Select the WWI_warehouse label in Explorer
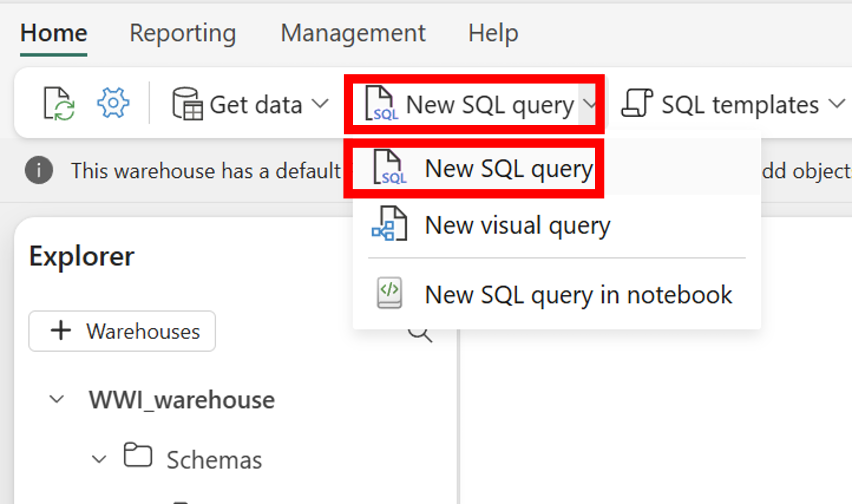852x504 pixels. [182, 400]
